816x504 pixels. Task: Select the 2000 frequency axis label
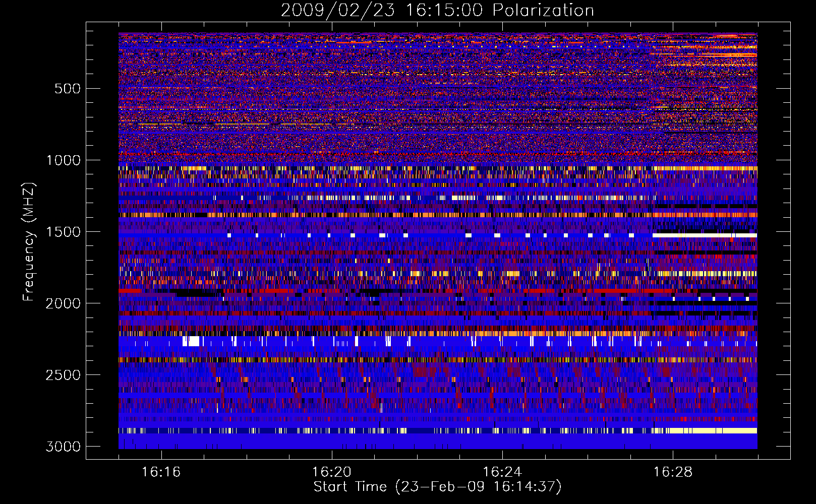(x=64, y=304)
